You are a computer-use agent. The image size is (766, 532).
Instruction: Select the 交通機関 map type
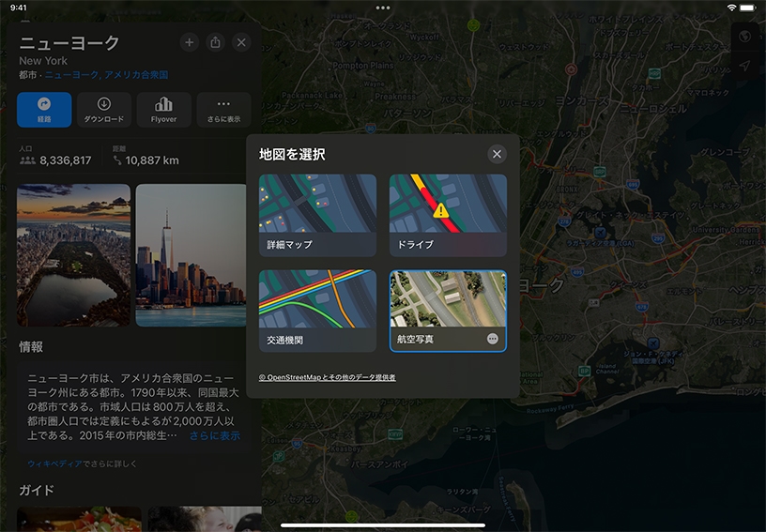317,311
